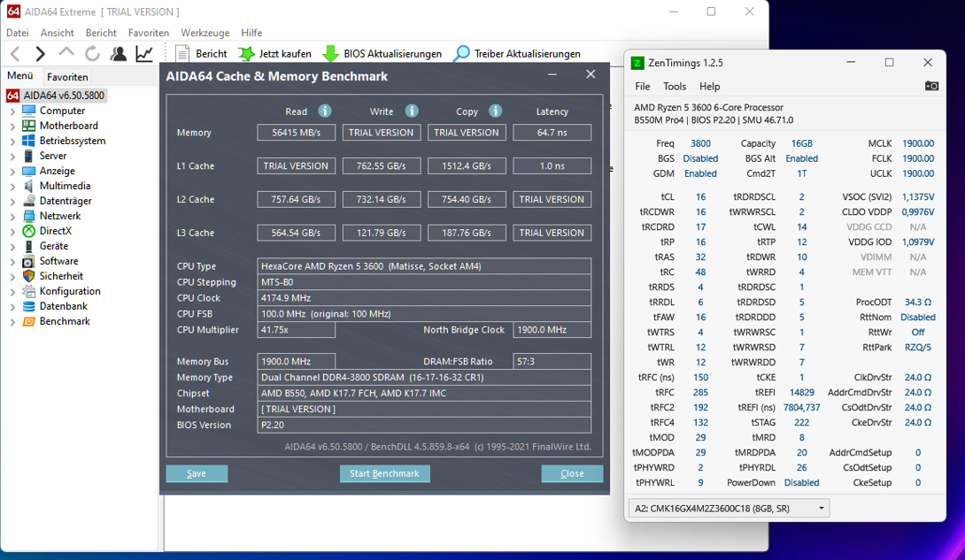Click the VSOC value 1,1375V in ZenTimings
Screen dimensions: 965x560
click(x=918, y=196)
